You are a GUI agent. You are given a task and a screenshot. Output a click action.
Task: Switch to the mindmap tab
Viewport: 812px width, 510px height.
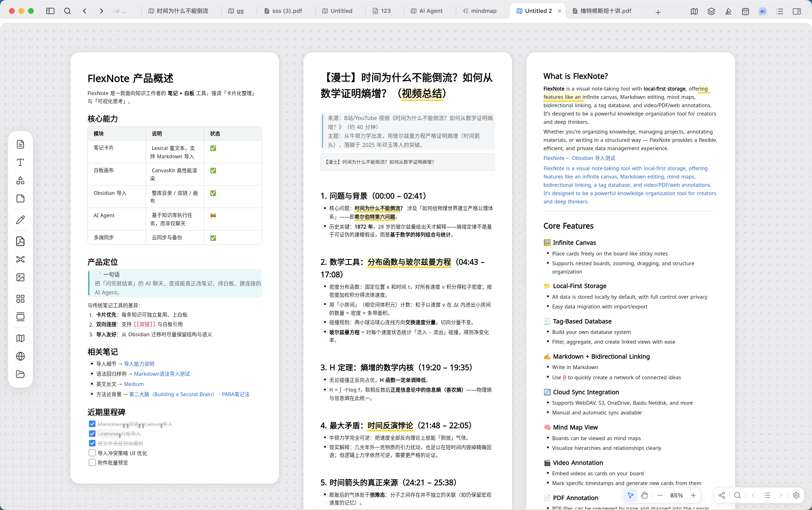[x=480, y=11]
